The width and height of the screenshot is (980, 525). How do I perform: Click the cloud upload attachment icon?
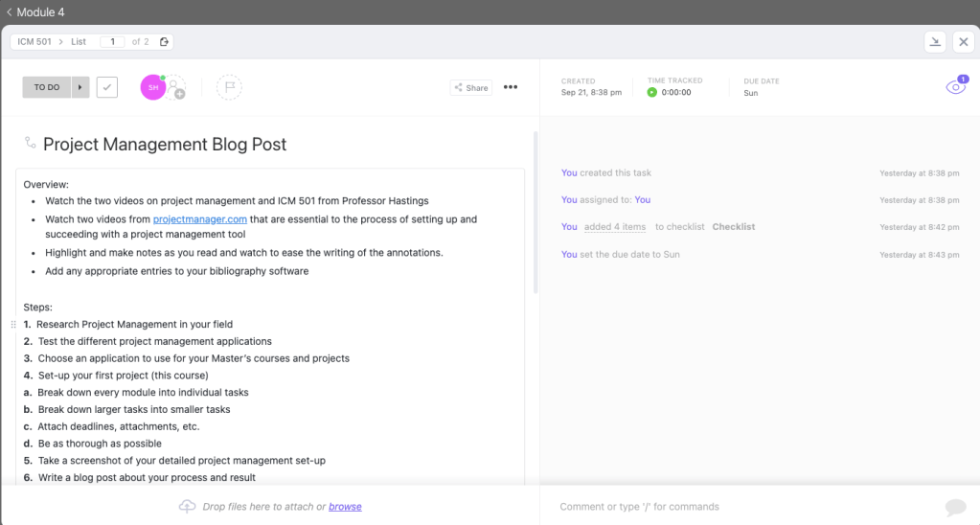click(x=187, y=506)
